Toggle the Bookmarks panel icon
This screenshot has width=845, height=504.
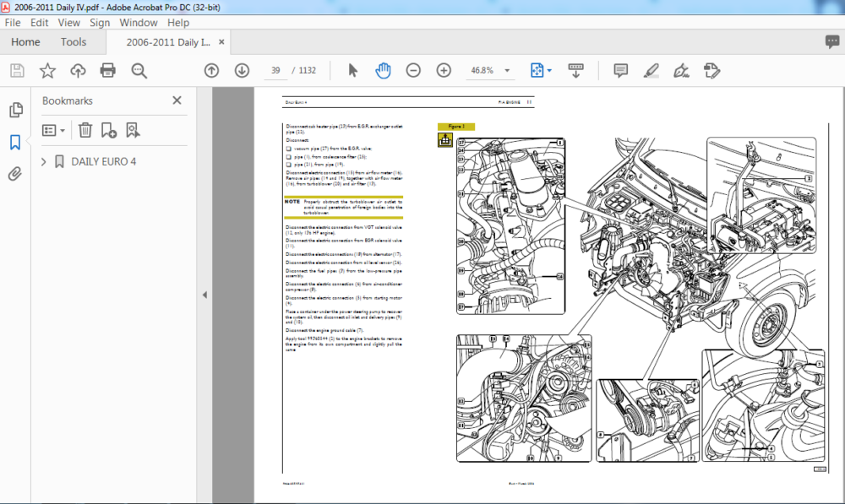15,142
